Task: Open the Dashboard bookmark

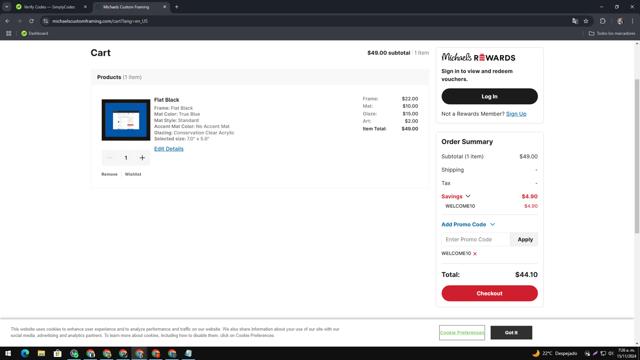Action: (35, 33)
